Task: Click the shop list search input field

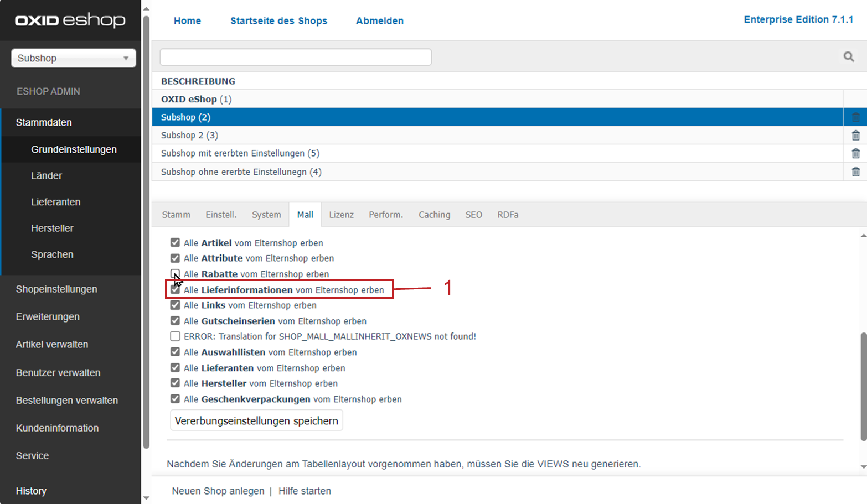Action: (x=296, y=57)
